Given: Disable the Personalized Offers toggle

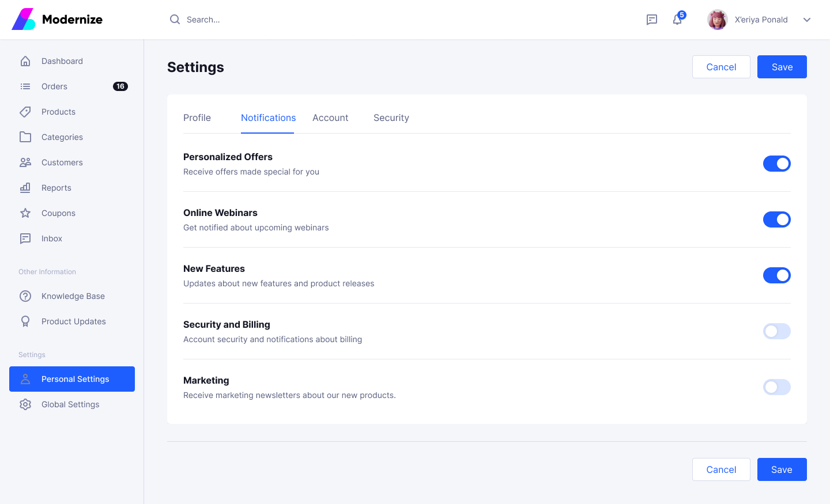Looking at the screenshot, I should (777, 164).
